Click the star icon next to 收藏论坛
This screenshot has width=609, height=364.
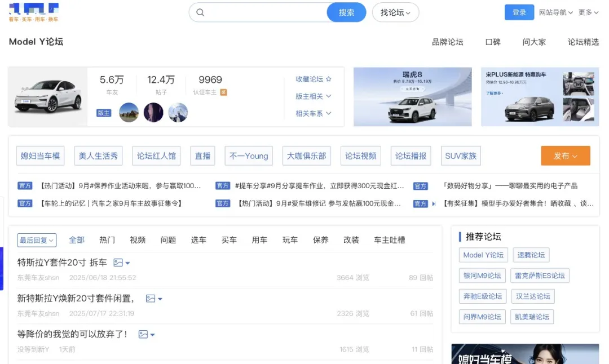329,79
